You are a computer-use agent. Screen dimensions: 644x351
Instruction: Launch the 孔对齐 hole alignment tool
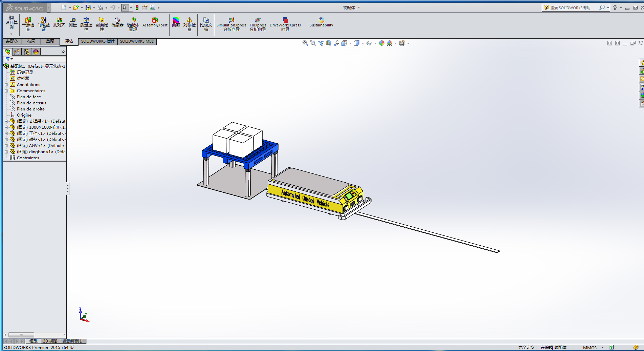tap(59, 22)
